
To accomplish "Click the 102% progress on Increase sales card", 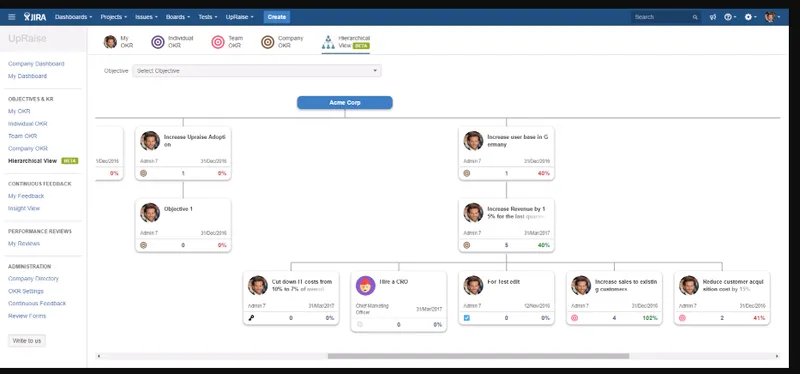I will tap(650, 318).
